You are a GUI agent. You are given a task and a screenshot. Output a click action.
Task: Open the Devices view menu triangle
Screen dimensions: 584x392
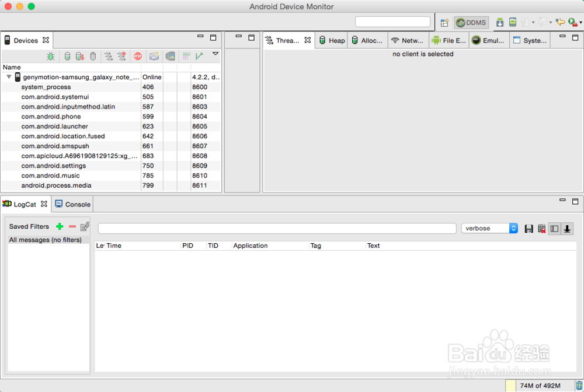tap(215, 54)
